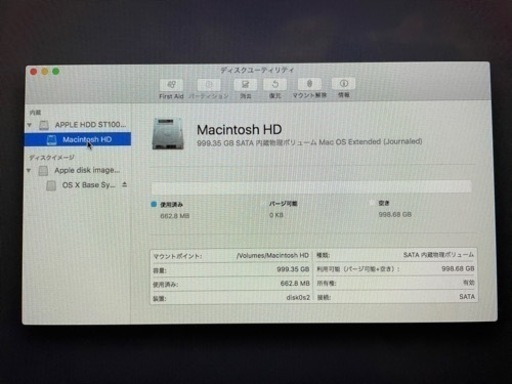Click the 662.8 MB used value under legend
Screen dimensions: 512x384
coord(175,216)
